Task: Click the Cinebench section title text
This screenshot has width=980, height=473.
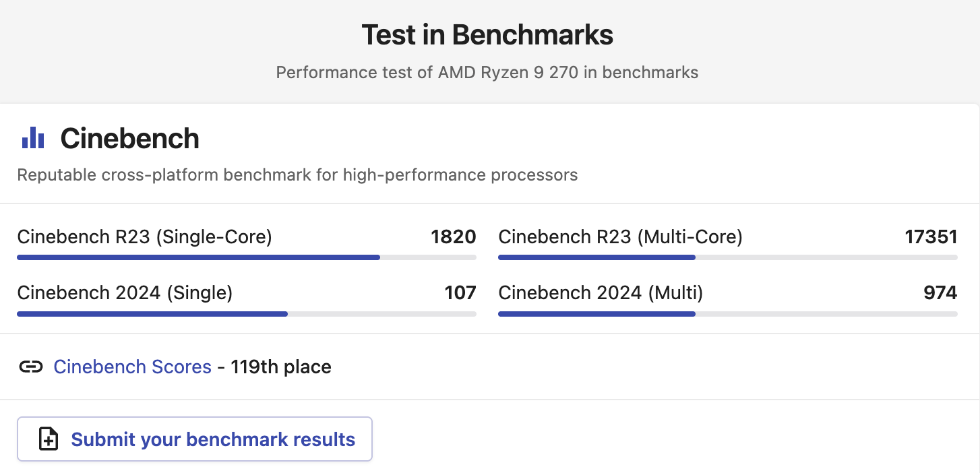Action: coord(129,139)
